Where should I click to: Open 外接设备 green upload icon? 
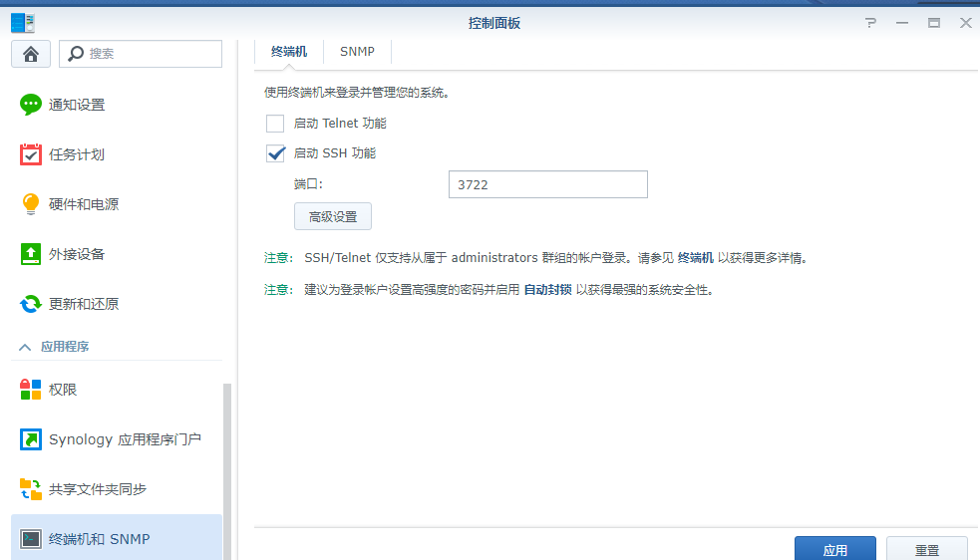tap(31, 254)
